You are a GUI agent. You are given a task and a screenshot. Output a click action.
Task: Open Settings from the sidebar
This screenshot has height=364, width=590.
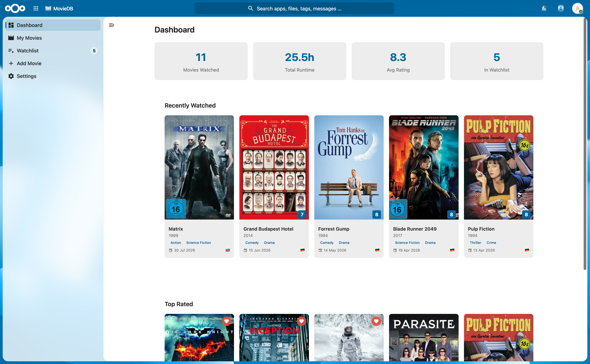click(x=53, y=76)
